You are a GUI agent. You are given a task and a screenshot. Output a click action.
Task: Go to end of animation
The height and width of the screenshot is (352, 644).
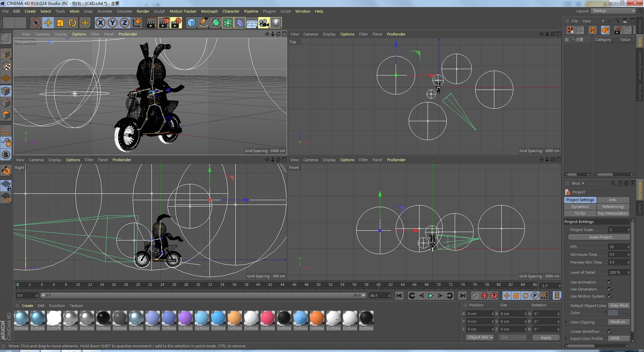tap(462, 296)
